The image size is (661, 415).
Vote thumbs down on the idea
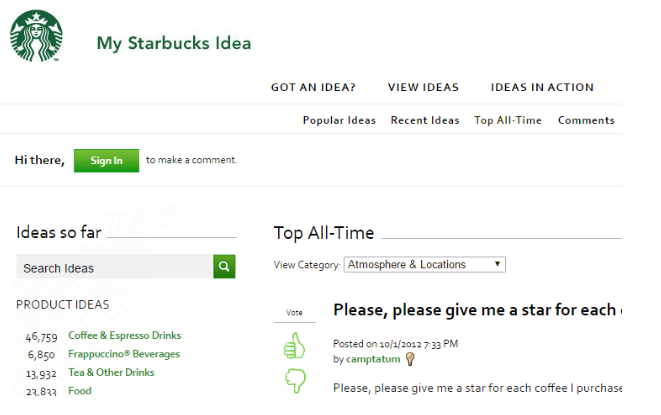[x=294, y=382]
